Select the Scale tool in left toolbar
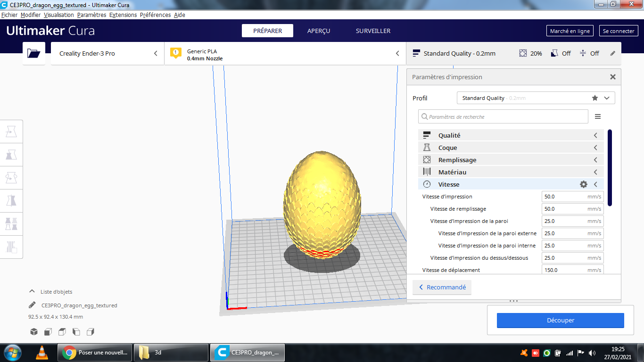This screenshot has width=644, height=362. (x=11, y=155)
